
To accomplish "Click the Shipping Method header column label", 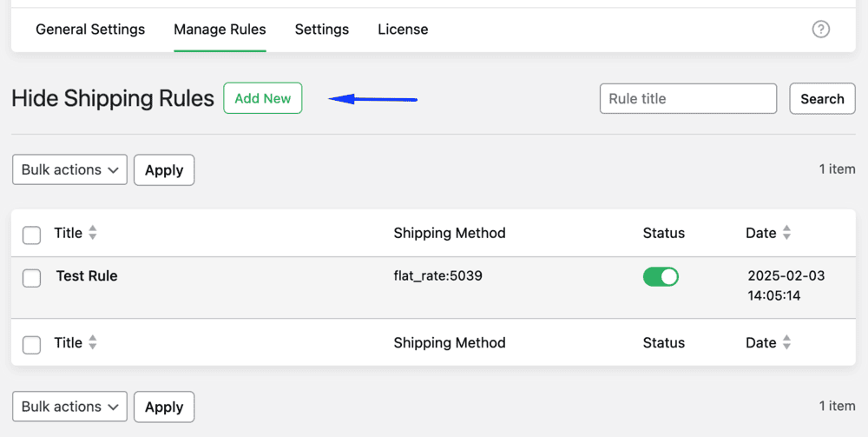I will click(450, 233).
